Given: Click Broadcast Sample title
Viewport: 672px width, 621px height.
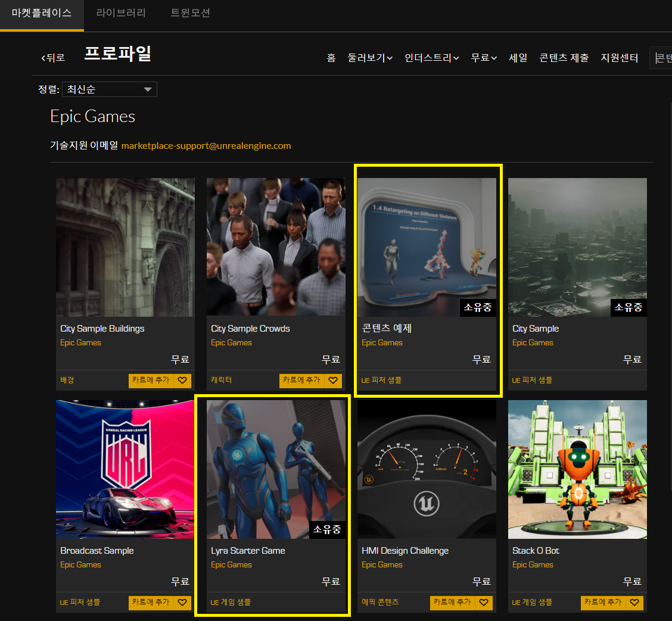Looking at the screenshot, I should tap(97, 551).
